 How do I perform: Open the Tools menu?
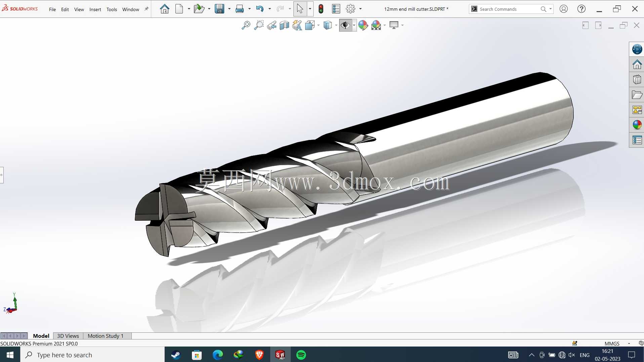coord(112,9)
